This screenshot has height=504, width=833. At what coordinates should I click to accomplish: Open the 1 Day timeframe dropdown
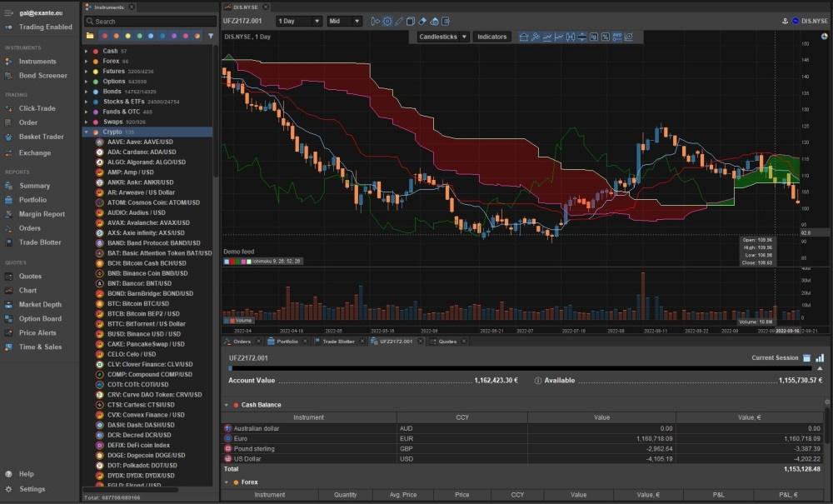[299, 22]
